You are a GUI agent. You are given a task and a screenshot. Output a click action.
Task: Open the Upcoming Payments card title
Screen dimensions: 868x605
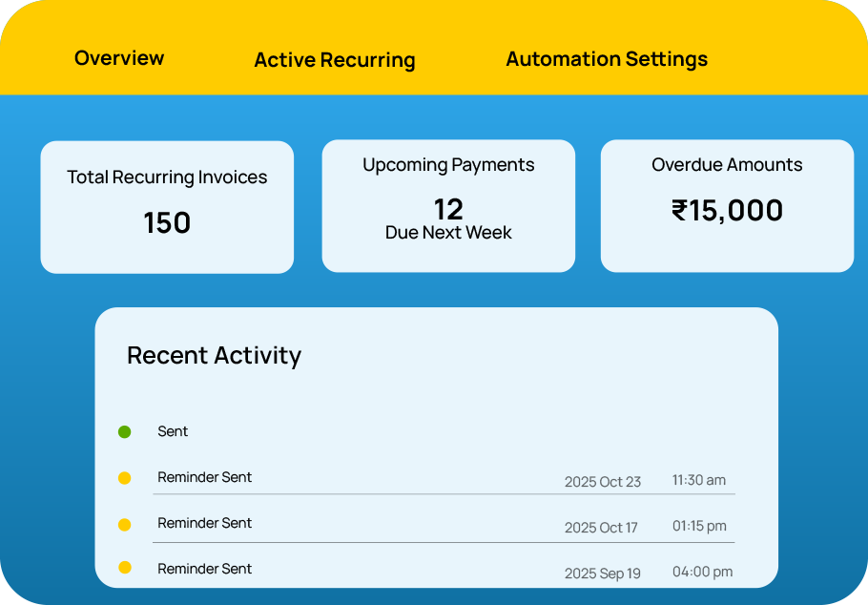coord(448,165)
